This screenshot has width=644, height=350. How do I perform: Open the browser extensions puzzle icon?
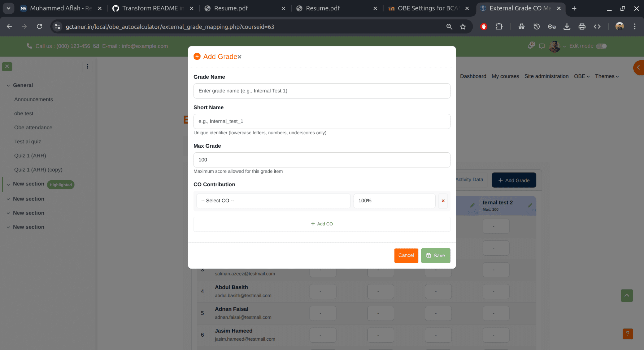pyautogui.click(x=499, y=27)
